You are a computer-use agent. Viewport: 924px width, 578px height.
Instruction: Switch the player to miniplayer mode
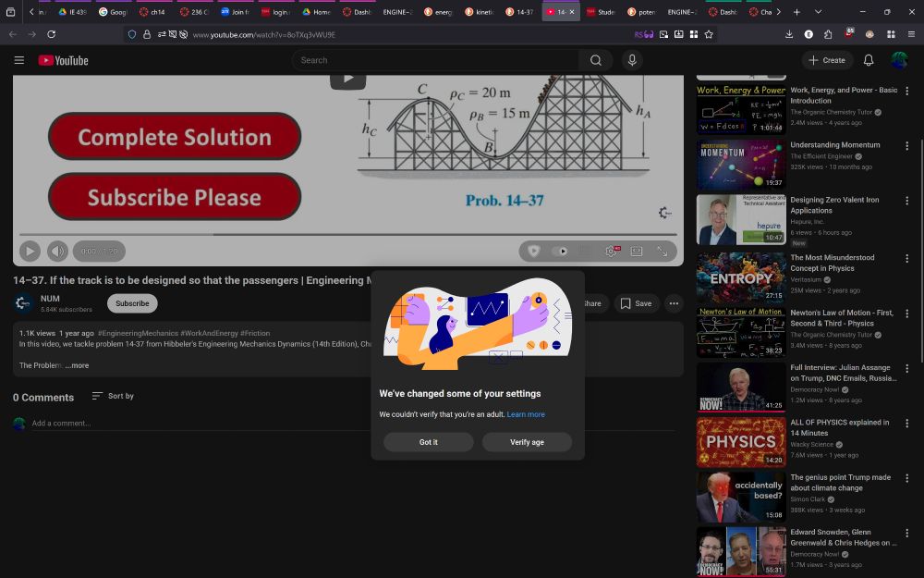pyautogui.click(x=636, y=251)
